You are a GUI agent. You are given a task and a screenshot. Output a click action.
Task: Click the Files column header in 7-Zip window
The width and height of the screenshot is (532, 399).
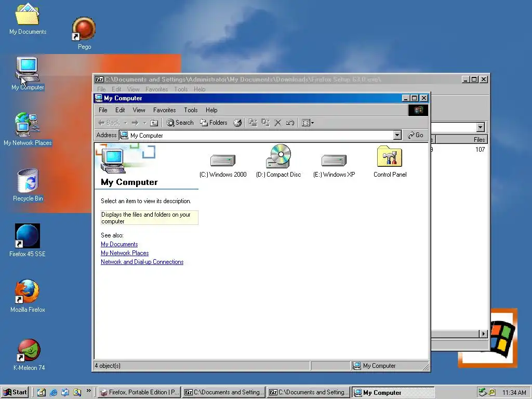(x=461, y=139)
